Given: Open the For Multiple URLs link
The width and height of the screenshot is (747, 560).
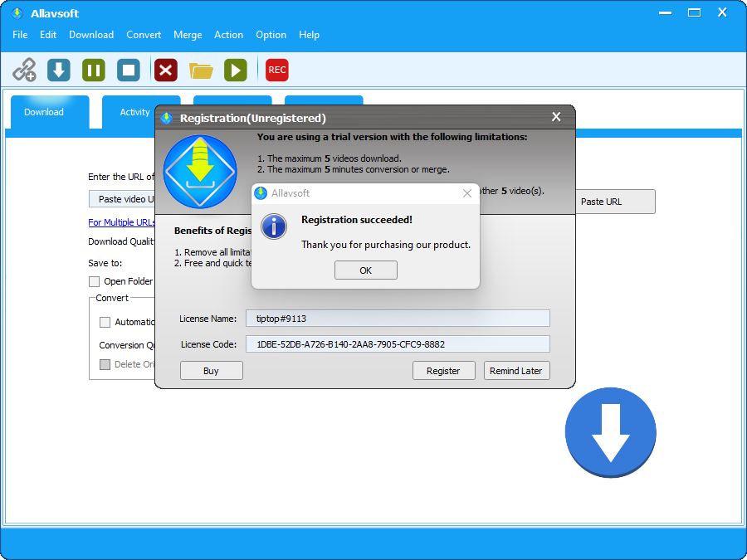Looking at the screenshot, I should [x=121, y=222].
